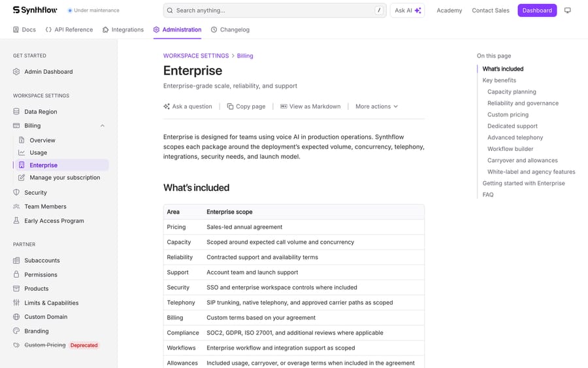This screenshot has height=368, width=588.
Task: Click the Custom Domain globe icon
Action: click(16, 316)
